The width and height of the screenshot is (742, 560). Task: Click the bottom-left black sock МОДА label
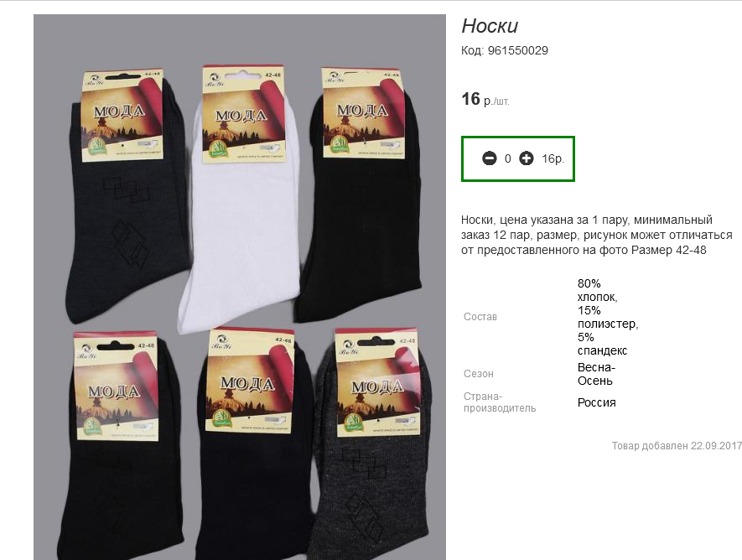[116, 386]
